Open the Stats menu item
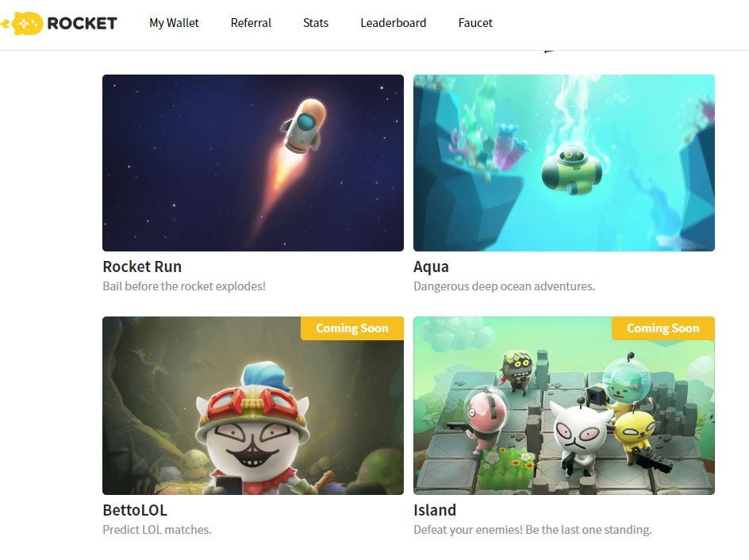 coord(316,23)
